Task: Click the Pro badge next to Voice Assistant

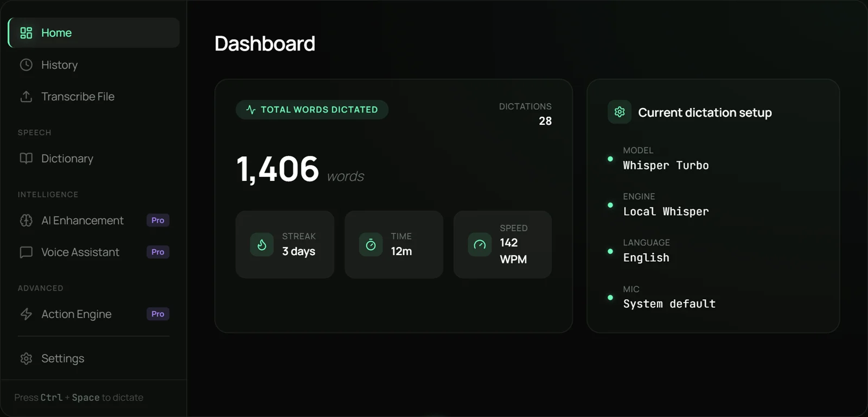Action: (158, 252)
